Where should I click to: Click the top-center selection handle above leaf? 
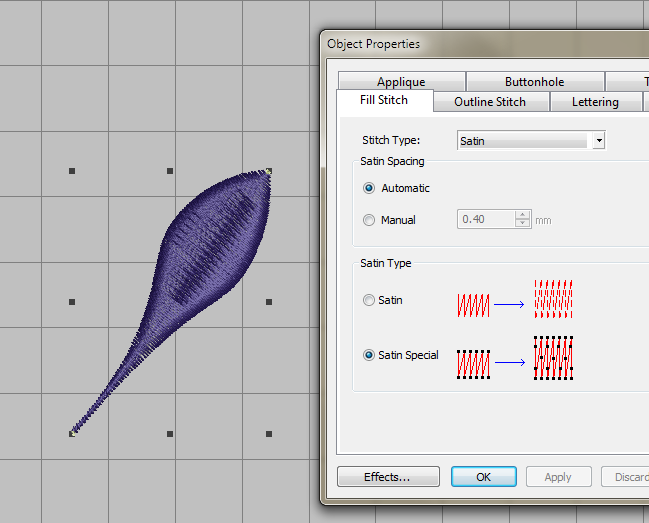pos(170,172)
